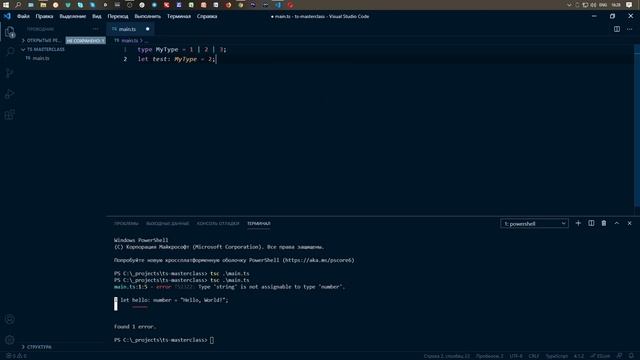Image resolution: width=640 pixels, height=360 pixels.
Task: Switch to the Терминал panel tab
Action: [x=258, y=223]
